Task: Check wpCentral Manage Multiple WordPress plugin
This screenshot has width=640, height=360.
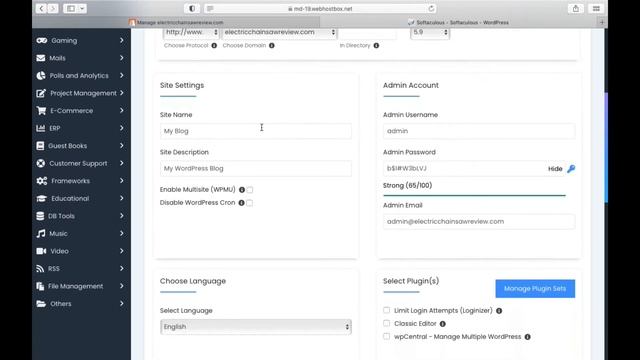Action: [387, 336]
